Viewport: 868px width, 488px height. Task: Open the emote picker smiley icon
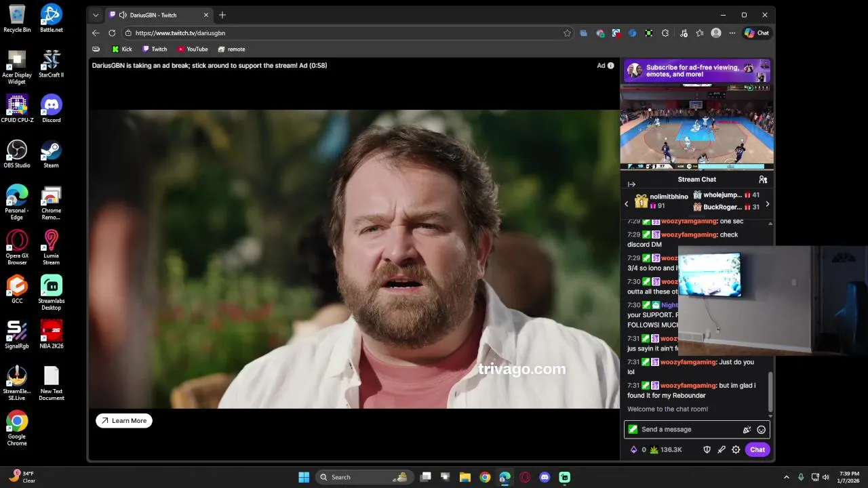pos(761,430)
